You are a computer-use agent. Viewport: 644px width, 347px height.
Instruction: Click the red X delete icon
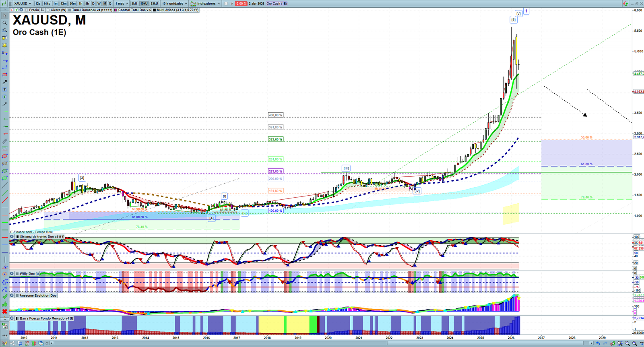pos(5,312)
